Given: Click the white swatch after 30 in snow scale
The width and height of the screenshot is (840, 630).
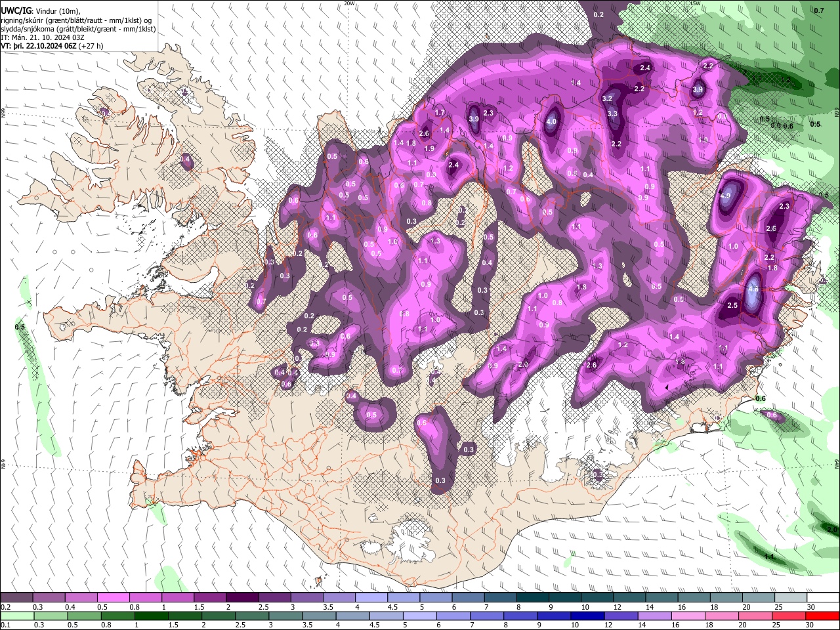Looking at the screenshot, I should [x=822, y=598].
